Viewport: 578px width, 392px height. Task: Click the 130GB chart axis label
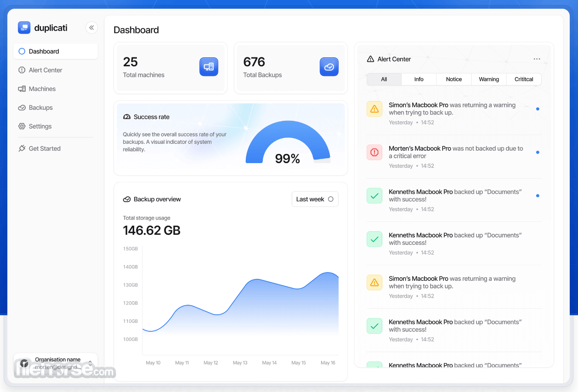130,285
